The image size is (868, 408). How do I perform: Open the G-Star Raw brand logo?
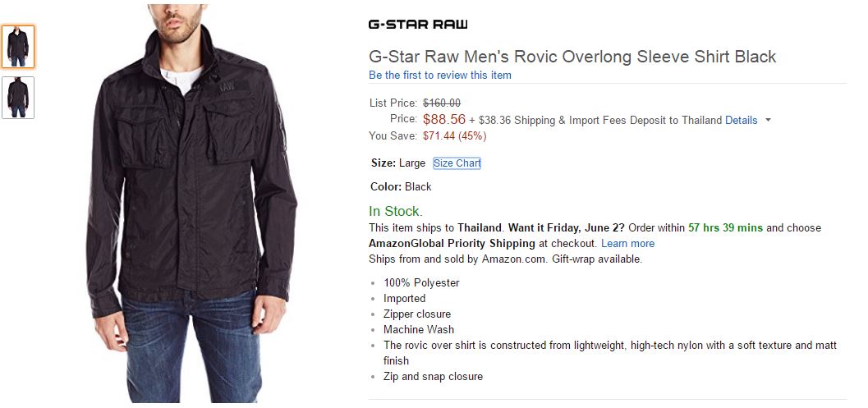(x=418, y=24)
